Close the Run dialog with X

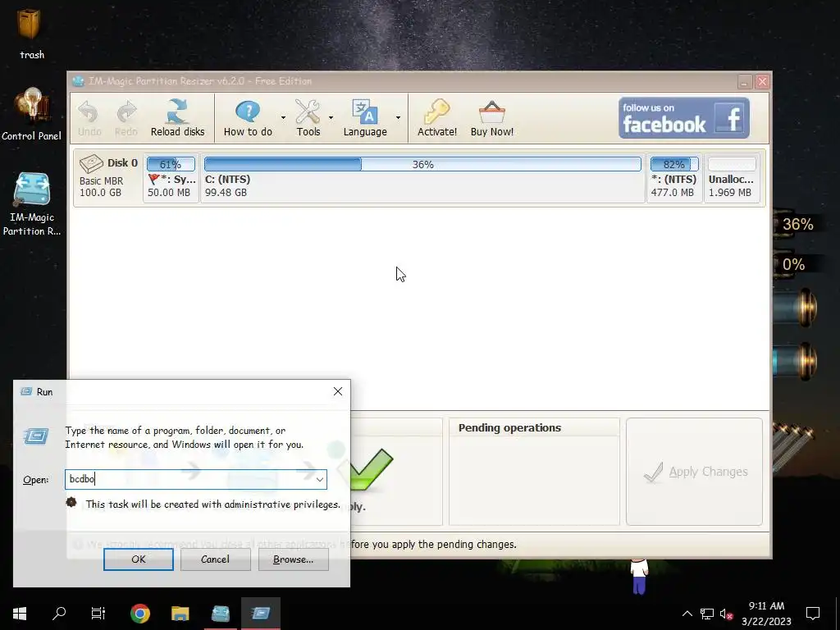pos(338,391)
